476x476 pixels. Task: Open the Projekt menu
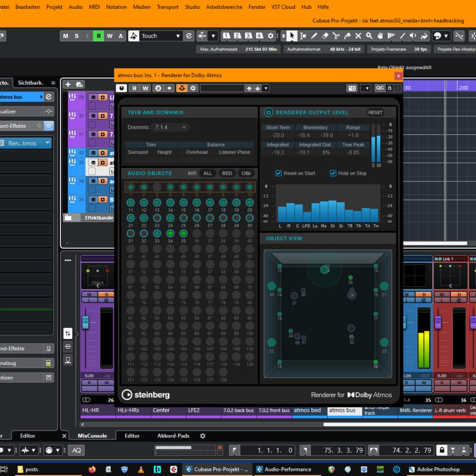click(54, 7)
